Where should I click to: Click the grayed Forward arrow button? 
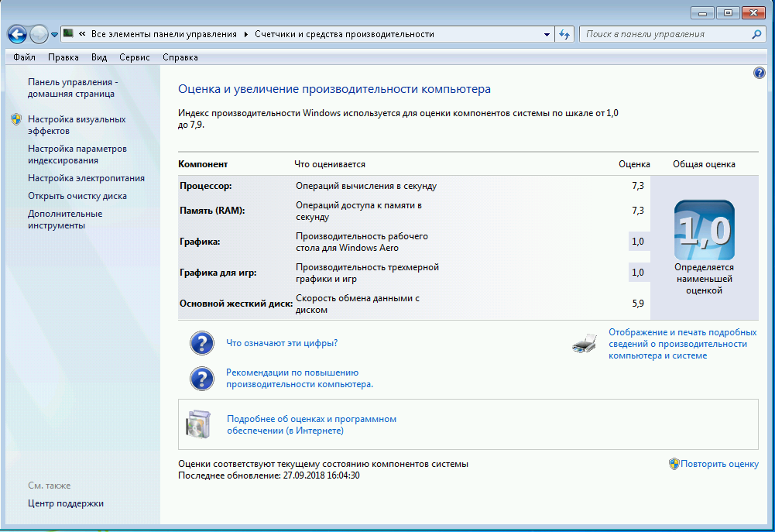(x=39, y=35)
